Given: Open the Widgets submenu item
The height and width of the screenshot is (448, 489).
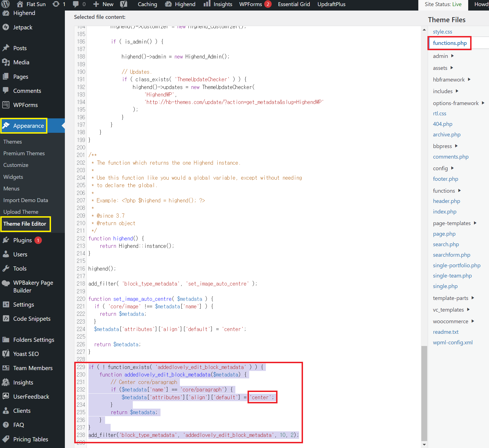Looking at the screenshot, I should pos(13,177).
